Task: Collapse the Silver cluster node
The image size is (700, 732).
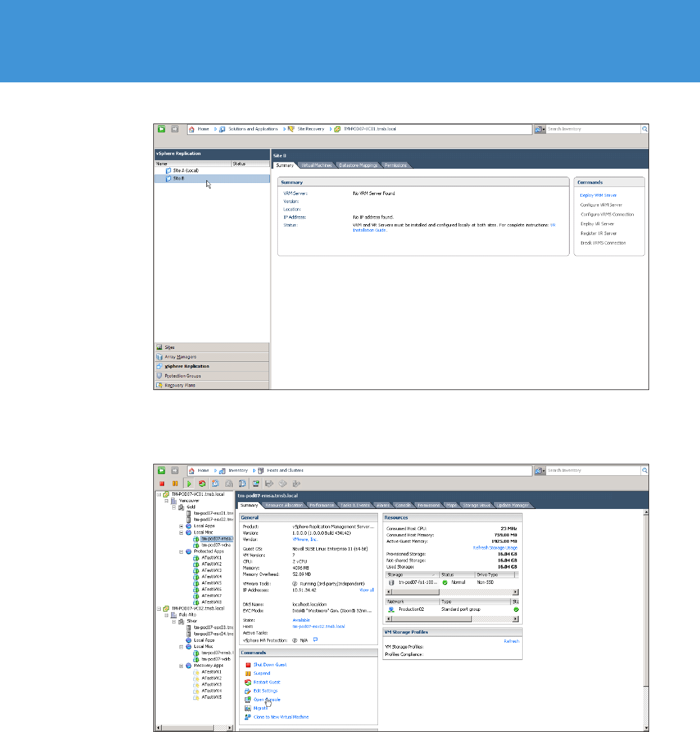Action: point(174,621)
